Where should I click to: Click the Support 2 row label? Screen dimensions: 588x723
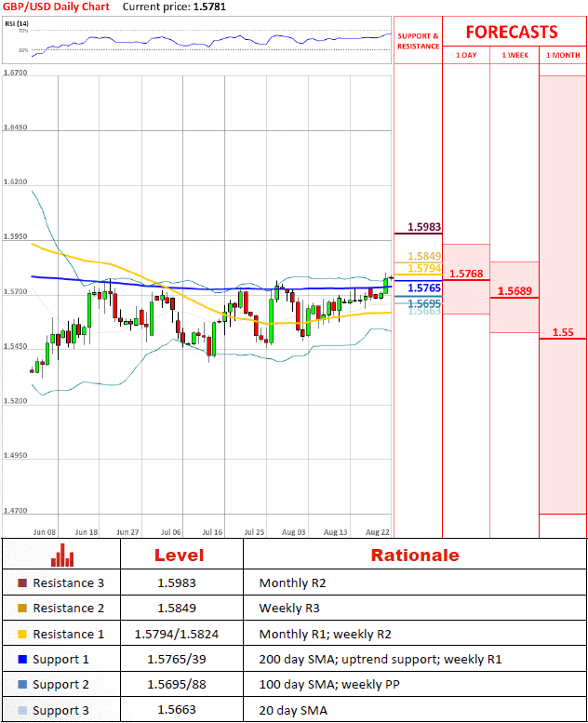click(60, 685)
